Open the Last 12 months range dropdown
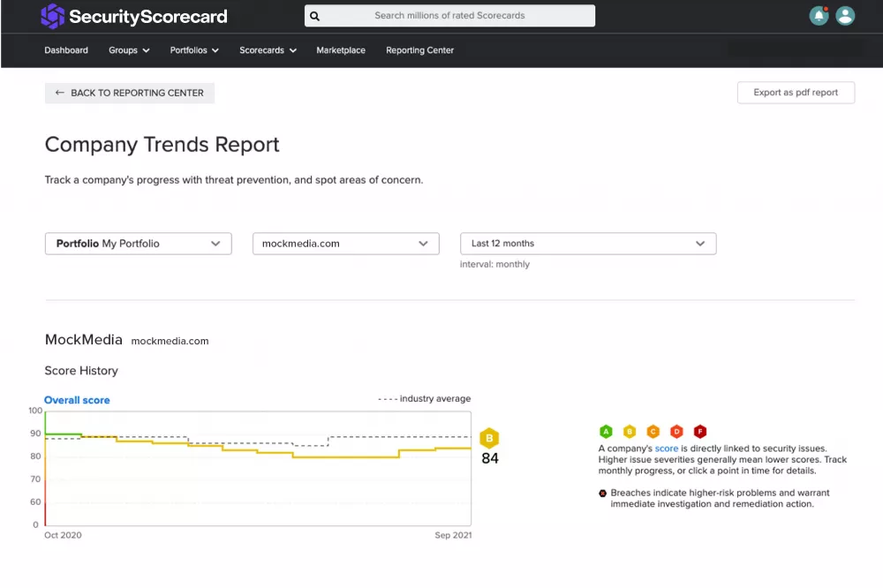Viewport: 883px width, 588px height. (x=588, y=244)
